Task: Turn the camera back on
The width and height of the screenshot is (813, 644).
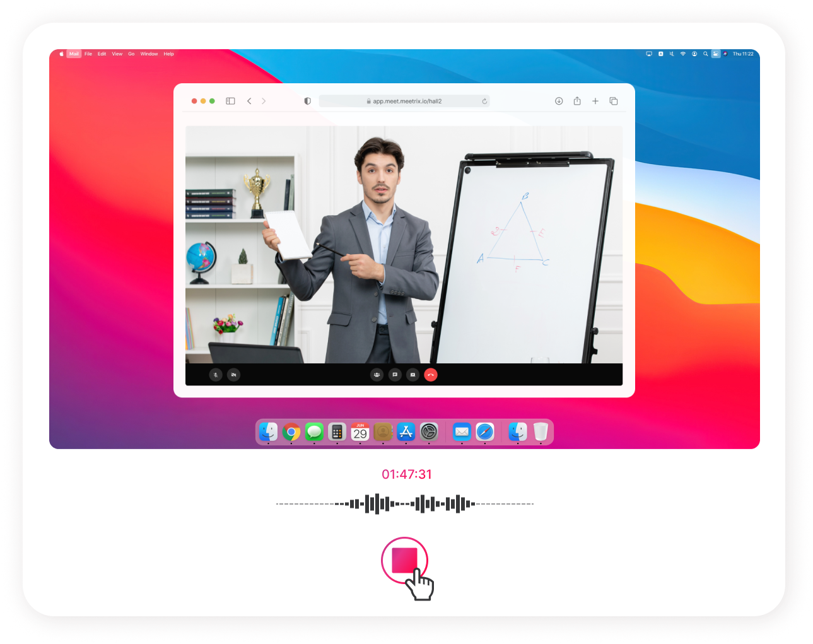Action: pos(233,374)
